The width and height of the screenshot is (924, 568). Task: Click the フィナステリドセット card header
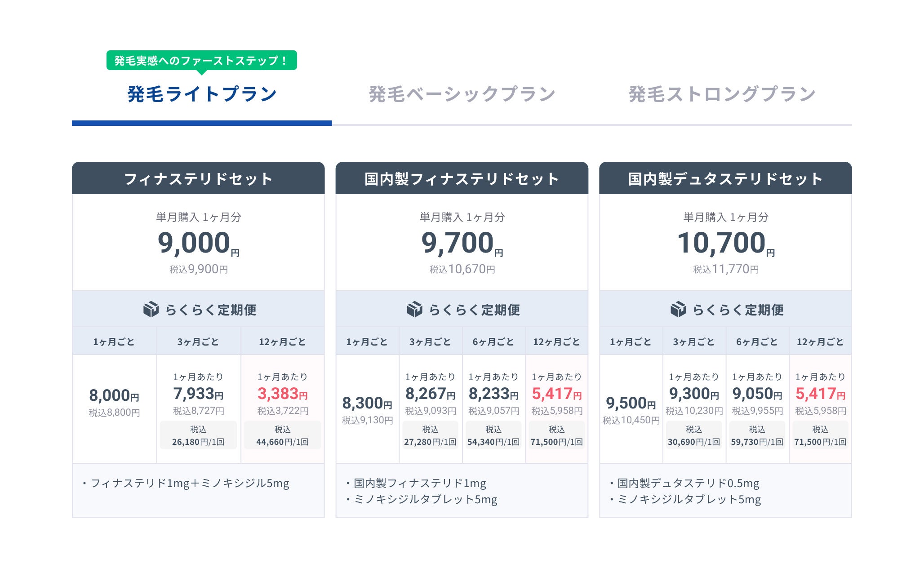pos(198,179)
